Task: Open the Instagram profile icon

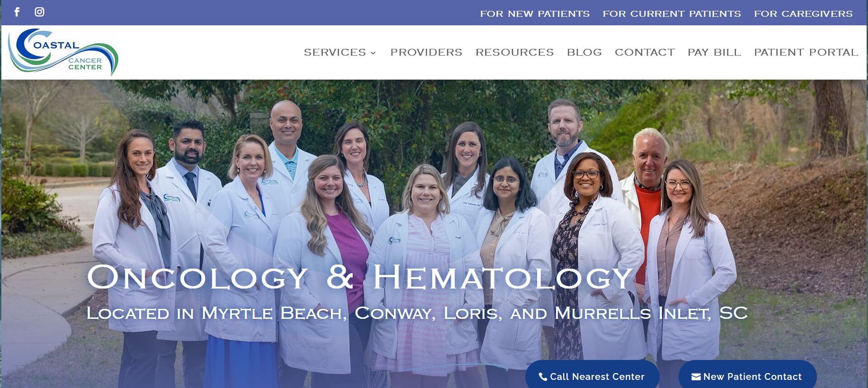Action: tap(40, 12)
